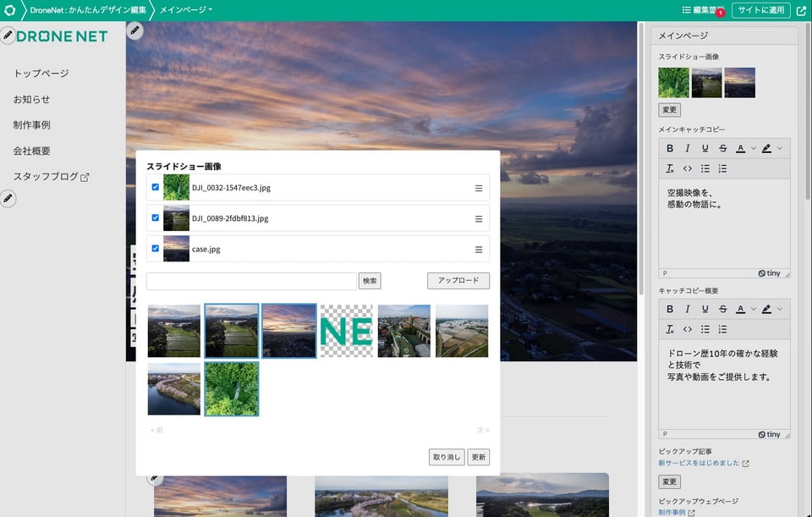This screenshot has width=812, height=517.
Task: Apply text color in main catch copy editor
Action: pos(741,149)
